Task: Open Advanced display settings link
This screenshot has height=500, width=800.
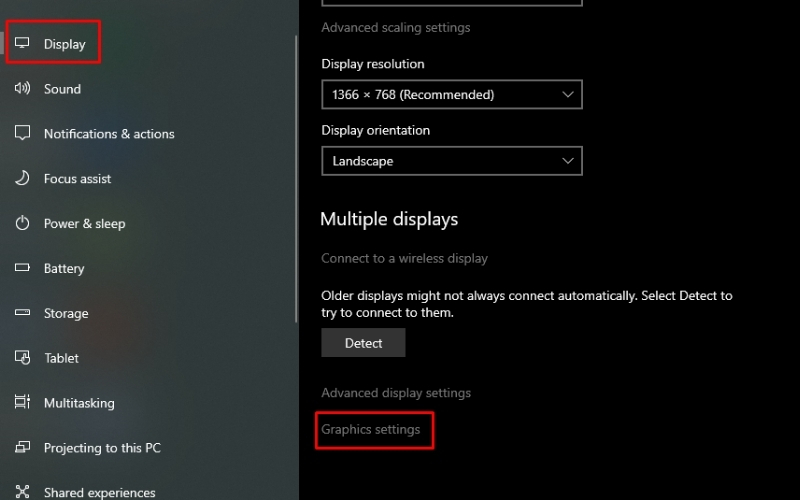Action: pyautogui.click(x=396, y=393)
